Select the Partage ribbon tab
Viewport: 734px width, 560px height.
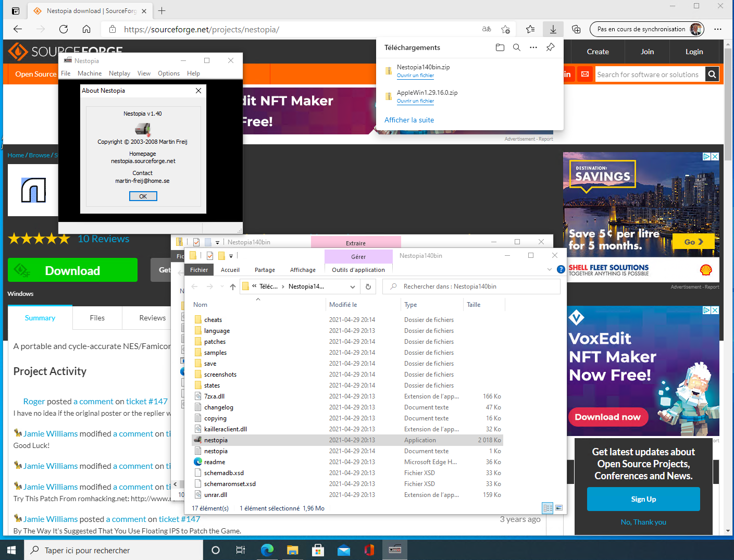[x=265, y=270]
